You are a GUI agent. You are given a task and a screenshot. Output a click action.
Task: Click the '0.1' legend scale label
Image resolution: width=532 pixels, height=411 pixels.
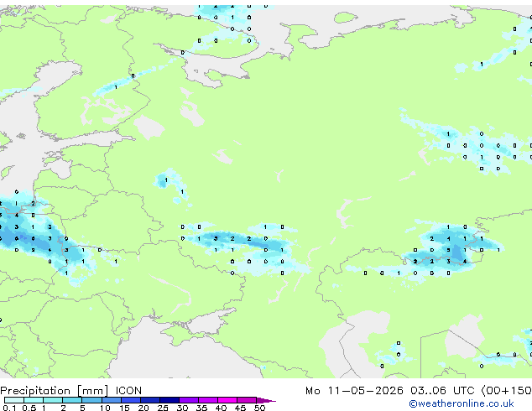[x=9, y=408]
